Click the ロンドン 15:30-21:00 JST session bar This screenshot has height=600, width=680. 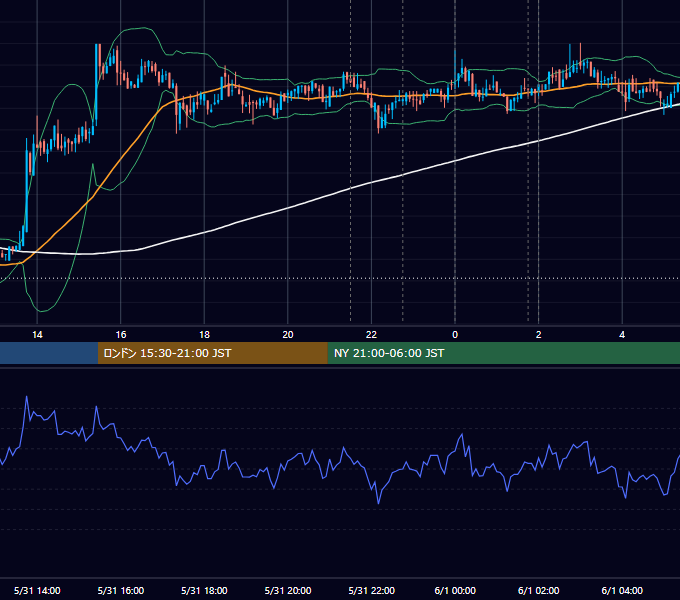(212, 353)
